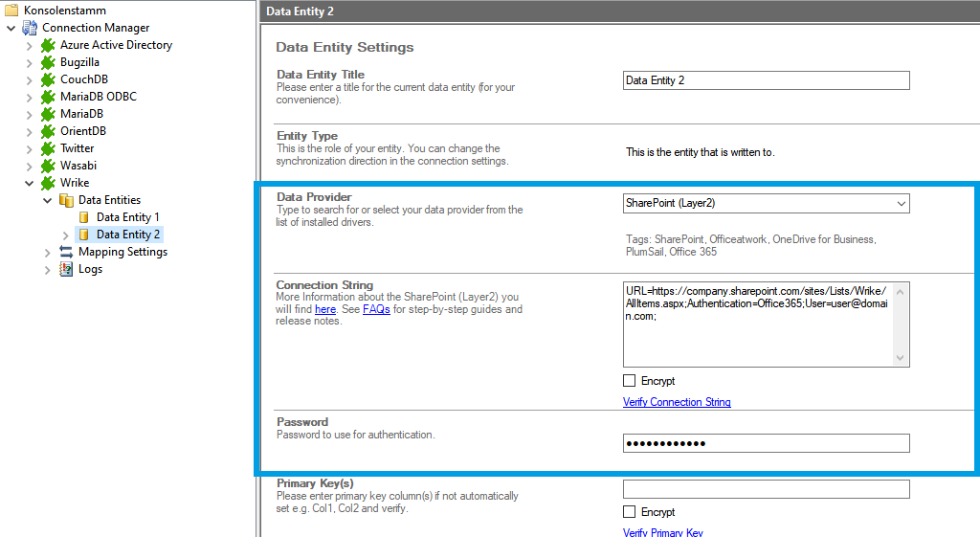This screenshot has width=980, height=537.
Task: Click the CouchDB connection icon
Action: coord(48,79)
